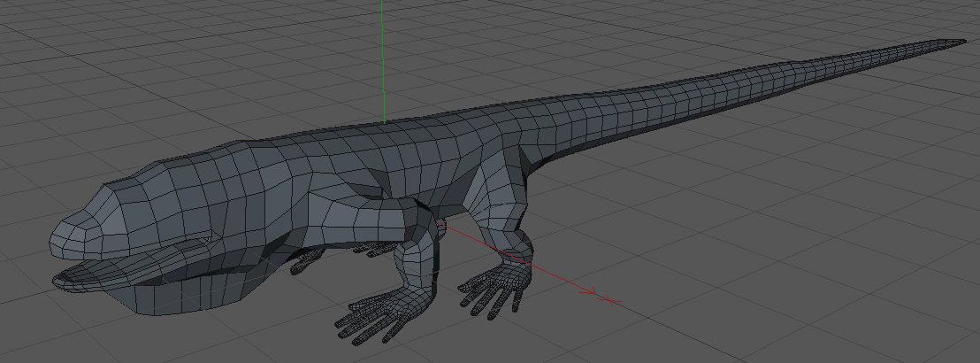The height and width of the screenshot is (363, 980).
Task: Select the lizard model's upper snout
Action: coord(76,236)
